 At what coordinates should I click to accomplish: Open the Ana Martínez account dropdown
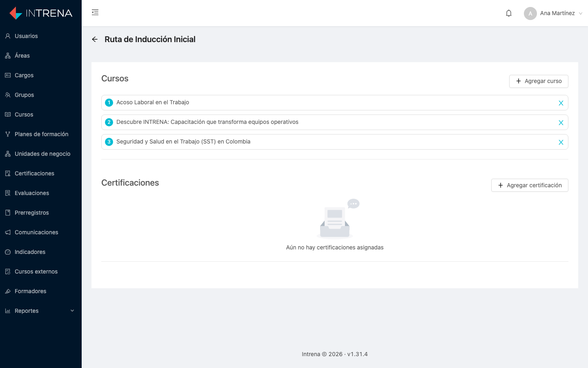click(x=553, y=13)
